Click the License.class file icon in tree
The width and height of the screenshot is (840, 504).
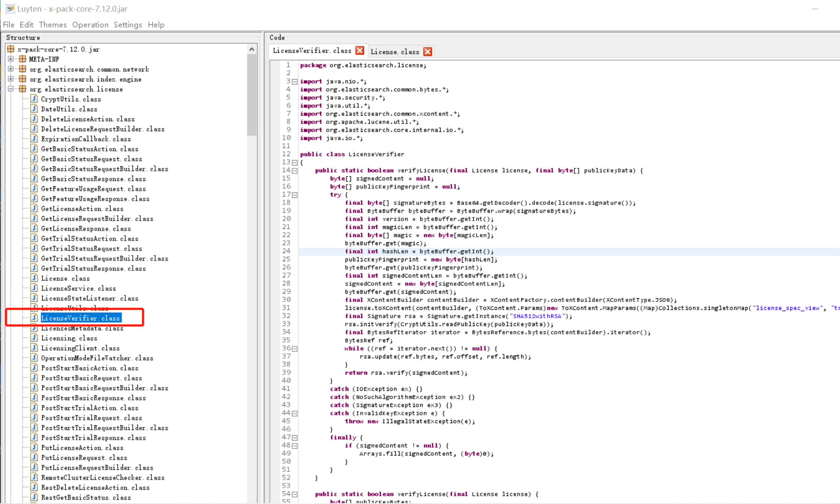[x=34, y=278]
